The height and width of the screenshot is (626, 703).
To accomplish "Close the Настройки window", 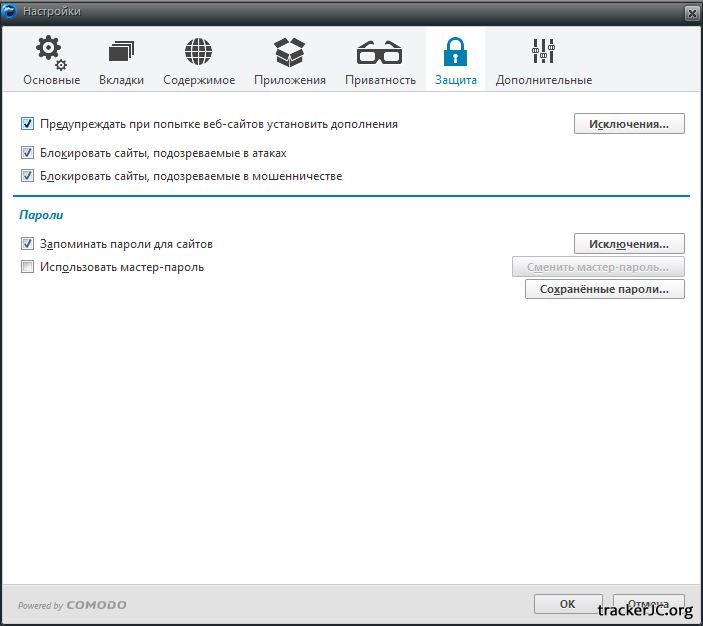I will point(691,12).
